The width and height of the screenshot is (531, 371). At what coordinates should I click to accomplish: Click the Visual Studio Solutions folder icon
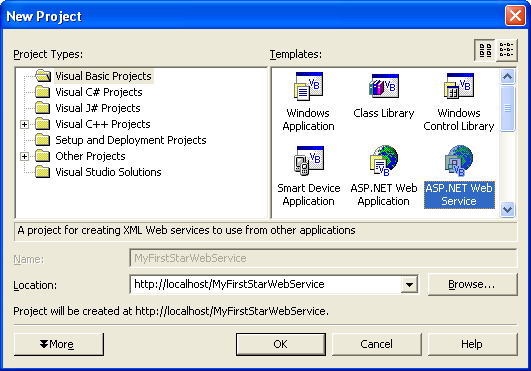click(x=43, y=172)
